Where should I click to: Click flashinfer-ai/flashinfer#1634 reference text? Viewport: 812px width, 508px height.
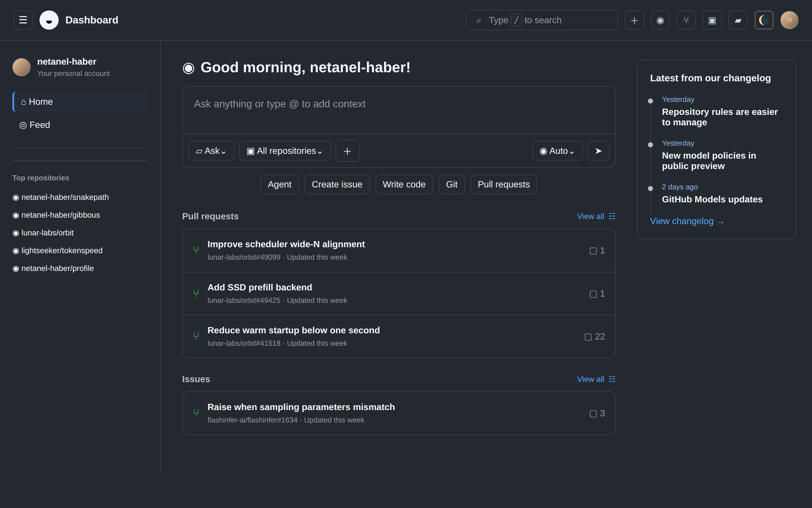pos(252,420)
